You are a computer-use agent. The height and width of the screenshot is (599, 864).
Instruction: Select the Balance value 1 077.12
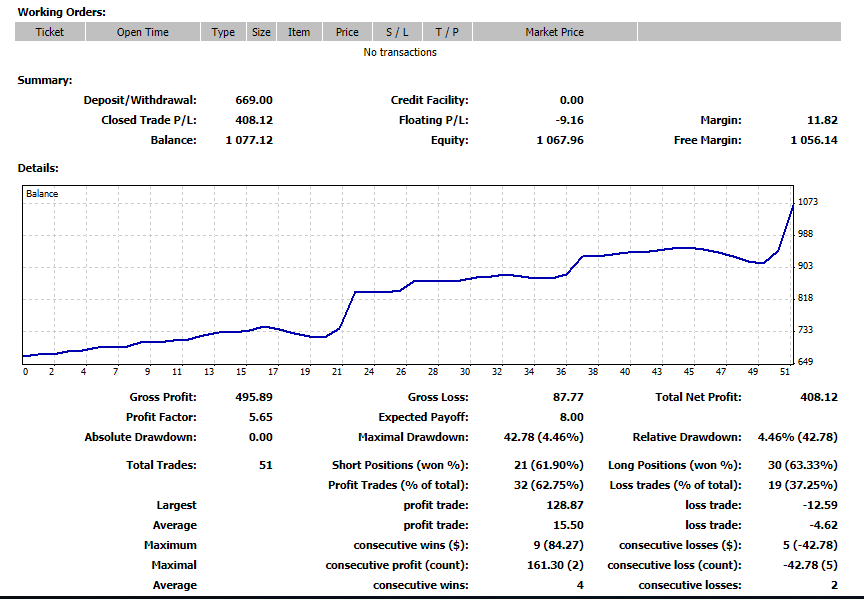click(249, 140)
